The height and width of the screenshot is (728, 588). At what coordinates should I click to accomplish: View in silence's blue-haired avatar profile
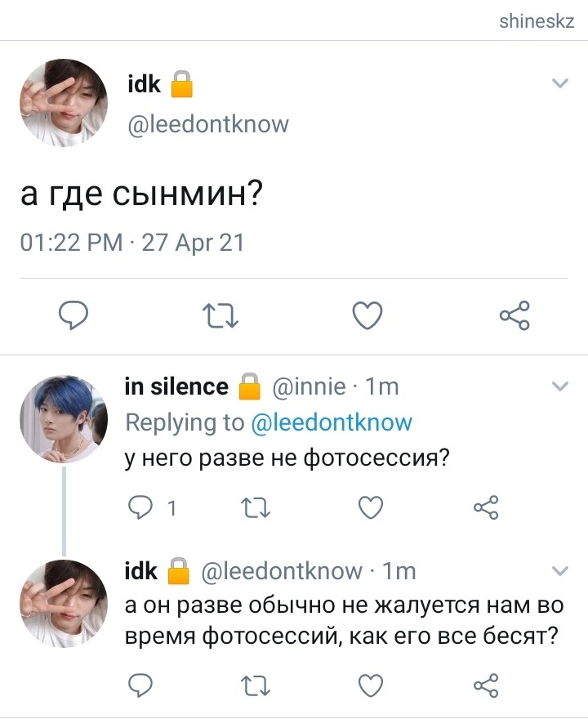[x=64, y=419]
